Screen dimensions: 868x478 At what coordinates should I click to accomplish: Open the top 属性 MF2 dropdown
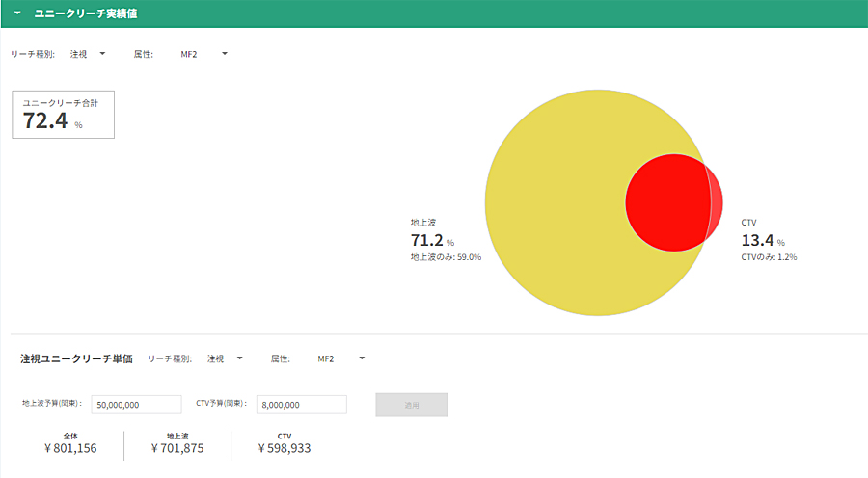[x=203, y=54]
